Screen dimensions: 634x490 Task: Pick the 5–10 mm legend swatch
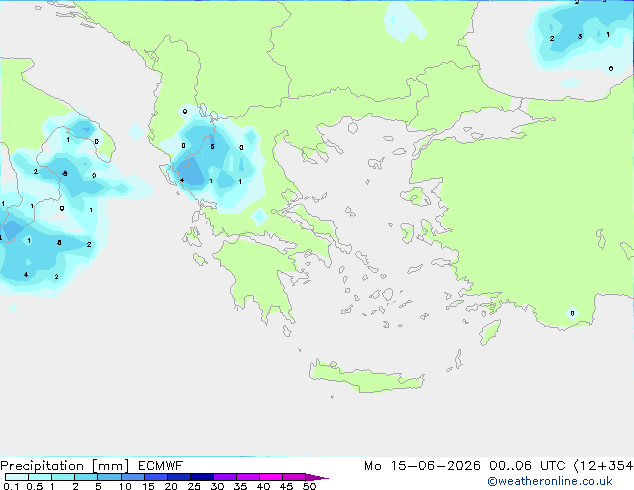pos(109,477)
